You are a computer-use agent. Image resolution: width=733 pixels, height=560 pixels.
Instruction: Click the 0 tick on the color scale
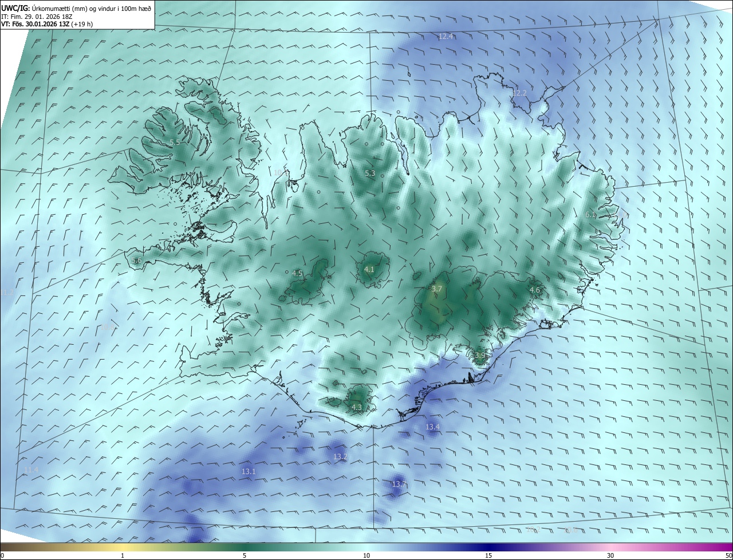tap(2, 555)
